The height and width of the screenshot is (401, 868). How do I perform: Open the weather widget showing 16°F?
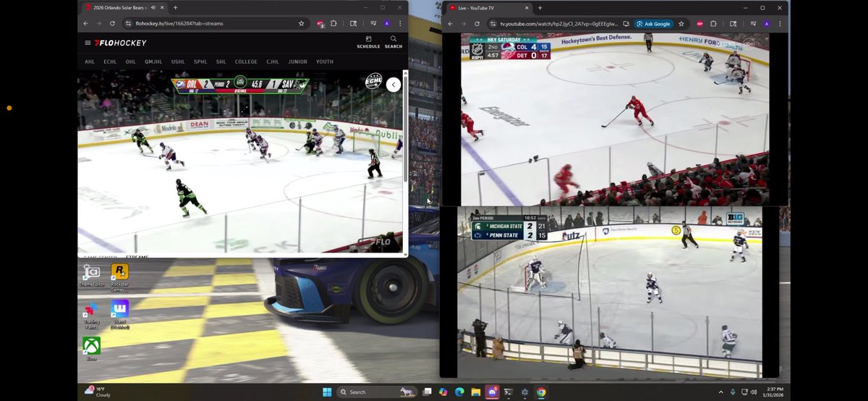98,392
